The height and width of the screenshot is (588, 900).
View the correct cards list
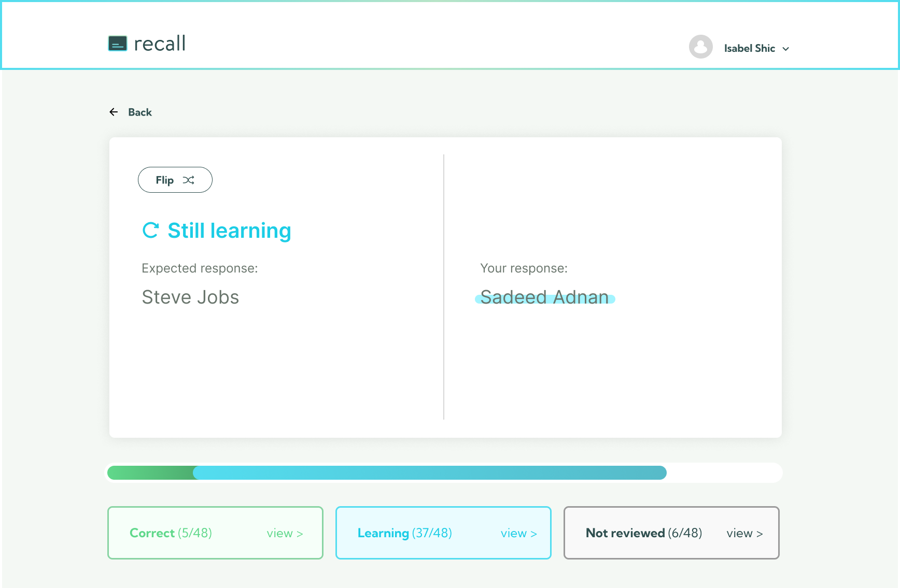[285, 533]
